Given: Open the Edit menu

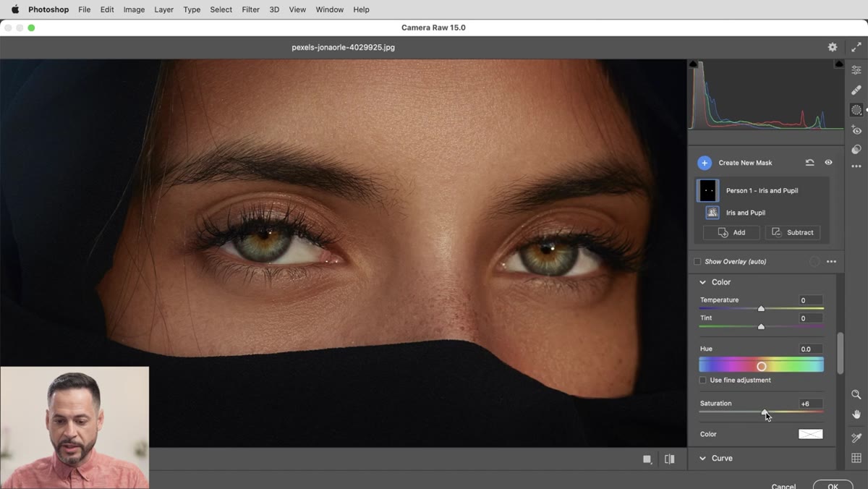Looking at the screenshot, I should 107,9.
